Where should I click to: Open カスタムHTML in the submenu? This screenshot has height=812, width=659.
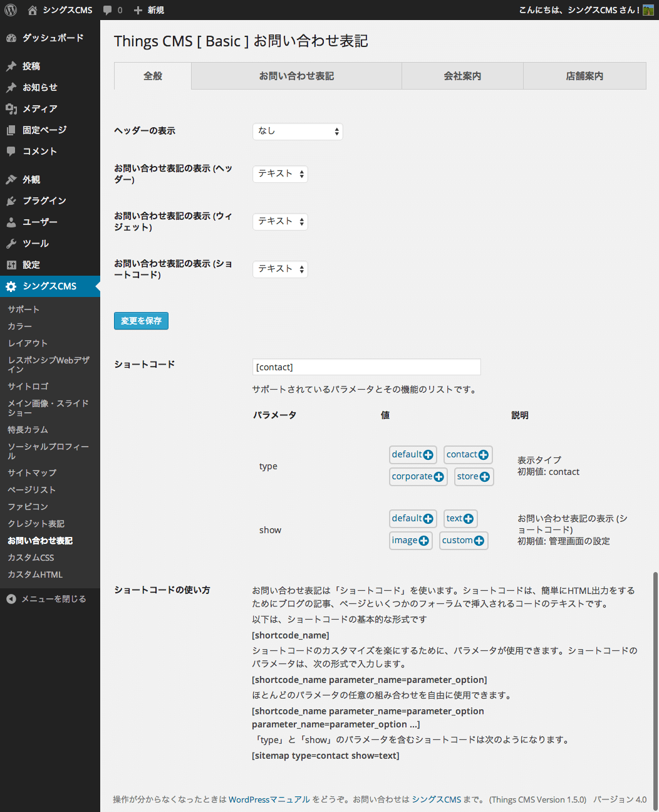click(35, 575)
